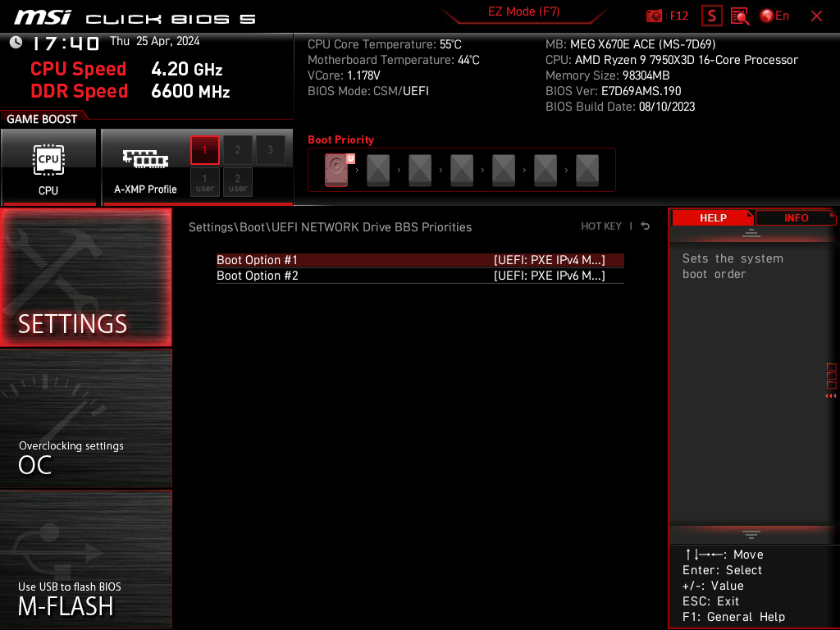Click the CPU chip icon under Game Boost
840x630 pixels.
48,160
